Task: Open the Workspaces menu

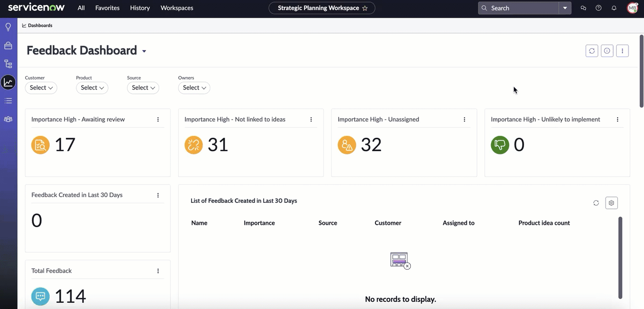Action: [177, 8]
